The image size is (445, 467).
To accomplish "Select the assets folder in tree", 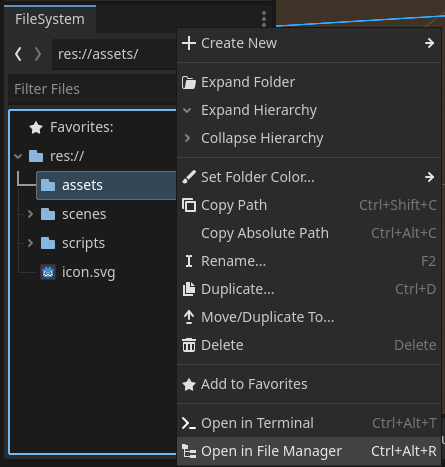I will pos(106,185).
